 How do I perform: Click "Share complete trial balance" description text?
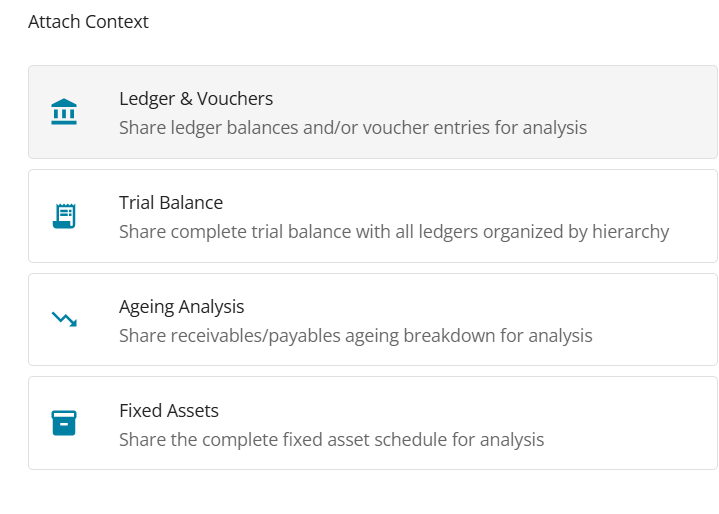394,232
